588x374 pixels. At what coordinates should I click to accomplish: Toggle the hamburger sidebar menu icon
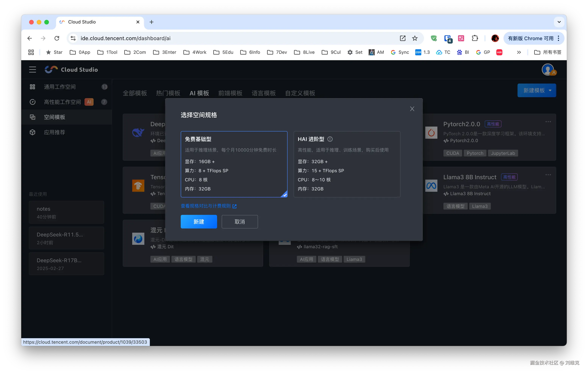pos(32,70)
